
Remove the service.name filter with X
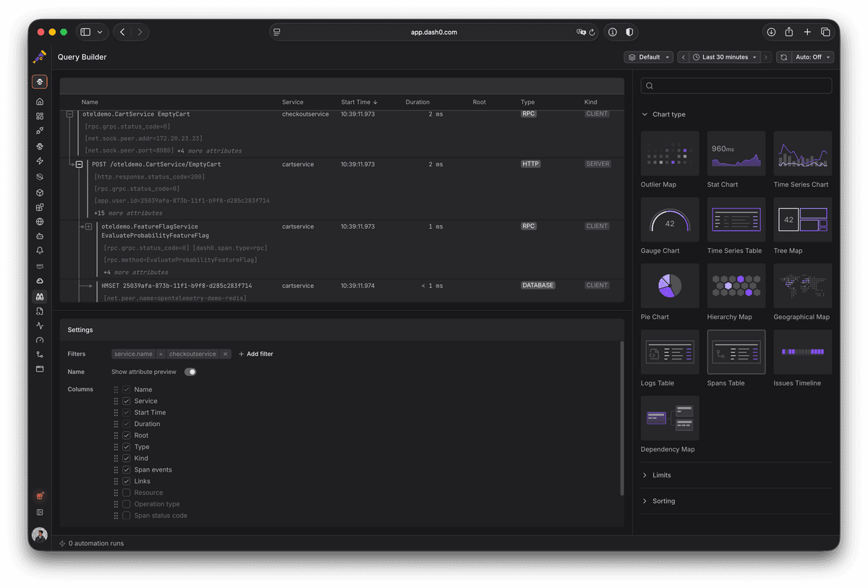[x=226, y=354]
